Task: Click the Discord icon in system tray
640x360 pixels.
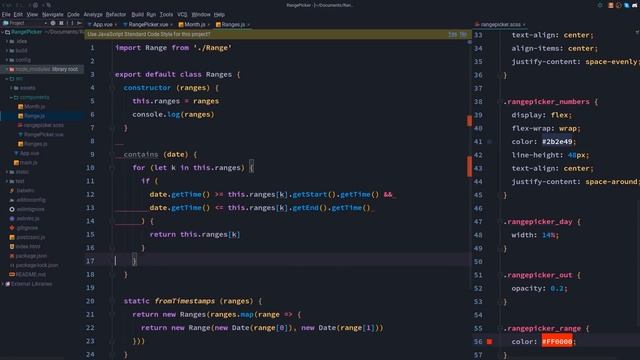Action: [x=634, y=5]
